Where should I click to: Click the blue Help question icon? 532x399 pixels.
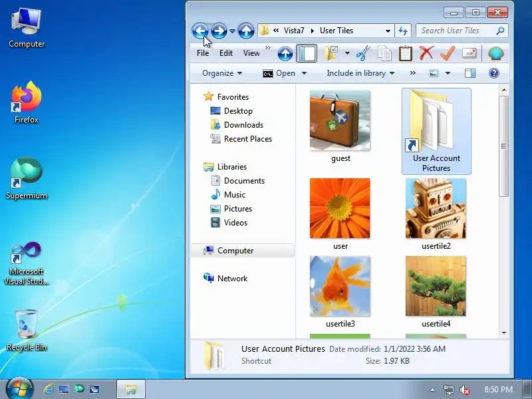point(494,73)
